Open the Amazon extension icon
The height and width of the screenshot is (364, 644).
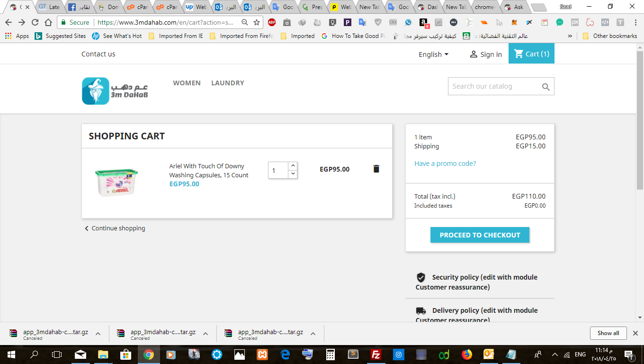pyautogui.click(x=424, y=22)
